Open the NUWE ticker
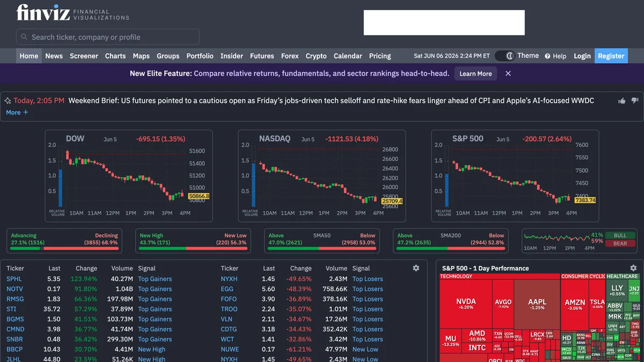This screenshot has width=644, height=362. click(230, 349)
